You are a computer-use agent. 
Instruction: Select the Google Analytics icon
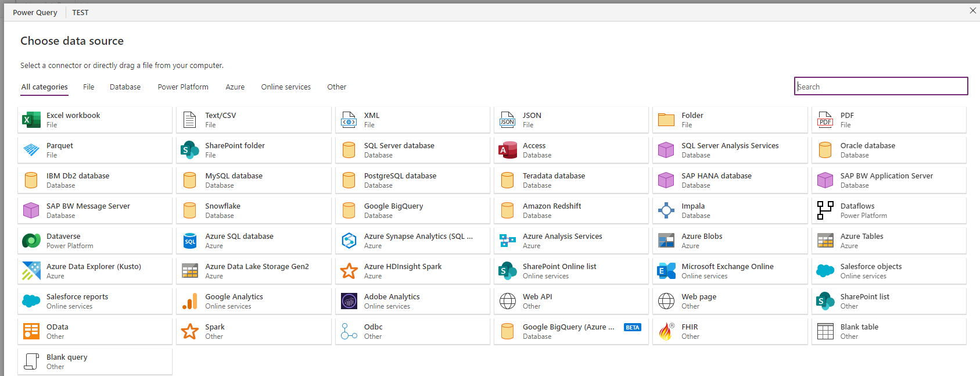click(190, 301)
